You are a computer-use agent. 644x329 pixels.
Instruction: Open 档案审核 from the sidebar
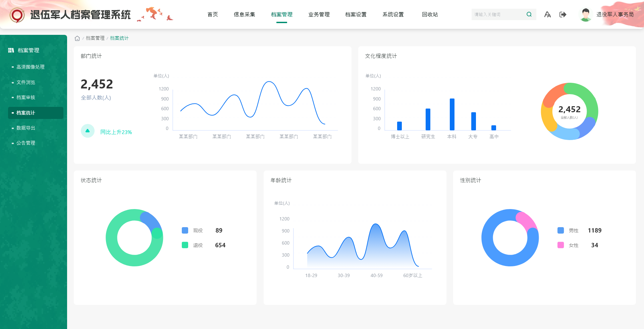pos(26,97)
